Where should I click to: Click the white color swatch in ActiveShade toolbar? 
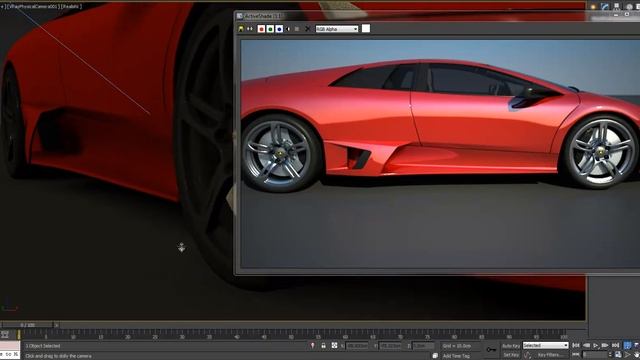click(x=366, y=28)
